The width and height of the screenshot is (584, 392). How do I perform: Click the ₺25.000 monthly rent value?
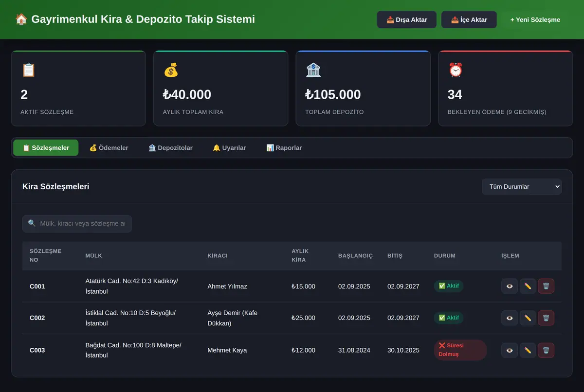(303, 318)
